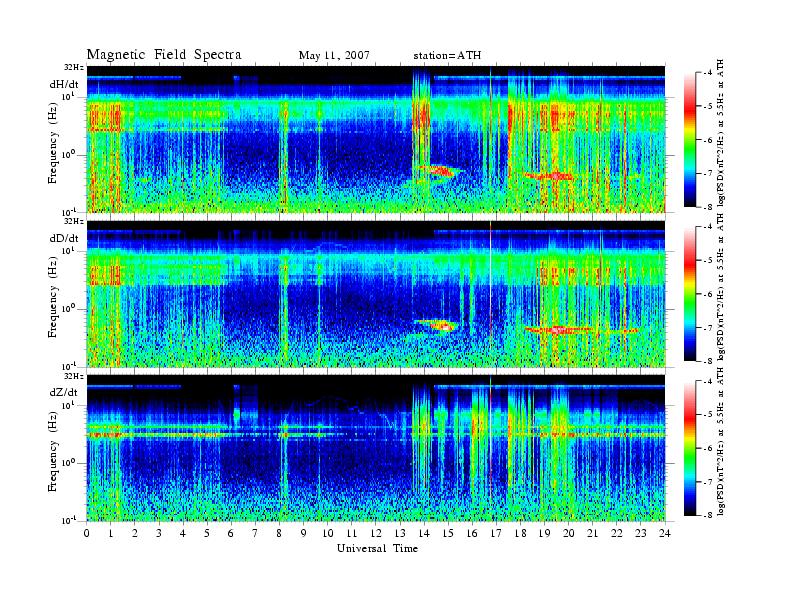Click time axis tick label "22"

tap(617, 534)
